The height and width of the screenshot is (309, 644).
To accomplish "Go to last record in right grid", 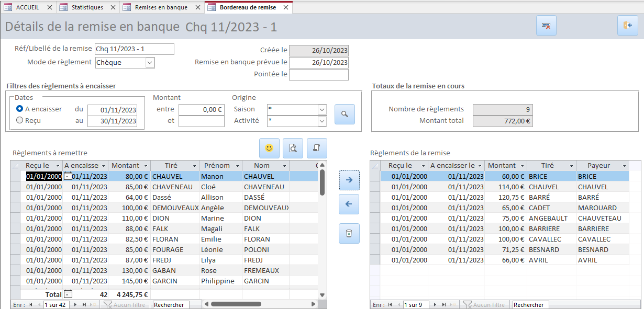I will pos(443,304).
